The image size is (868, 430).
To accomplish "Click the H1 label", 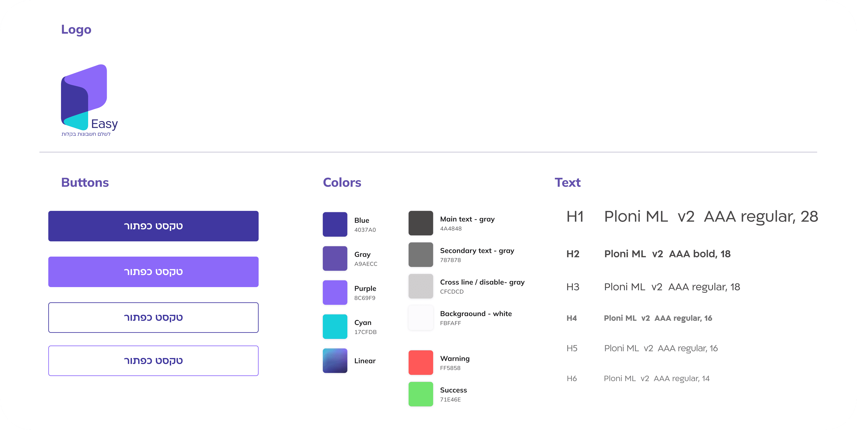I will click(x=575, y=217).
